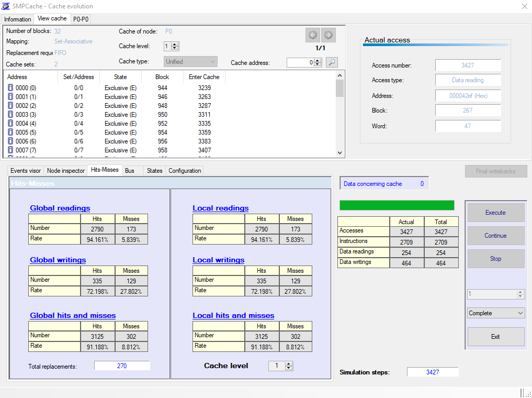Go to the next cache page arrow
The width and height of the screenshot is (532, 398).
tap(329, 35)
